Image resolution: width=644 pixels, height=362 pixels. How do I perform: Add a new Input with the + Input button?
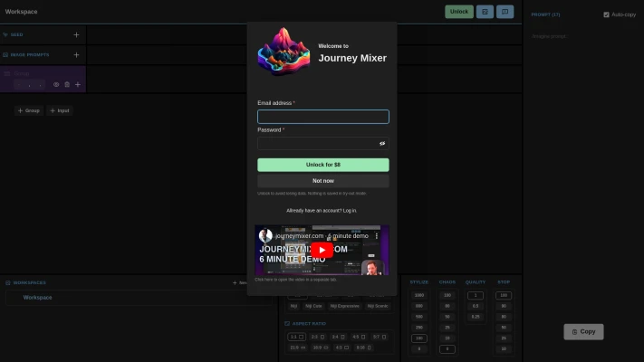(x=60, y=110)
